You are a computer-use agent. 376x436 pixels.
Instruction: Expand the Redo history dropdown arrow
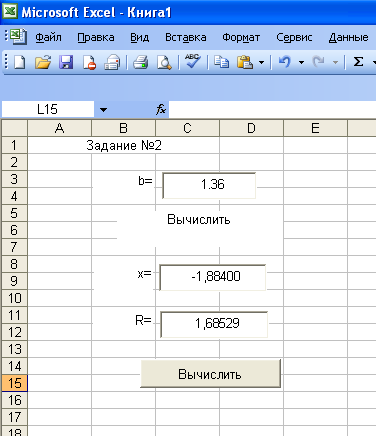point(335,62)
